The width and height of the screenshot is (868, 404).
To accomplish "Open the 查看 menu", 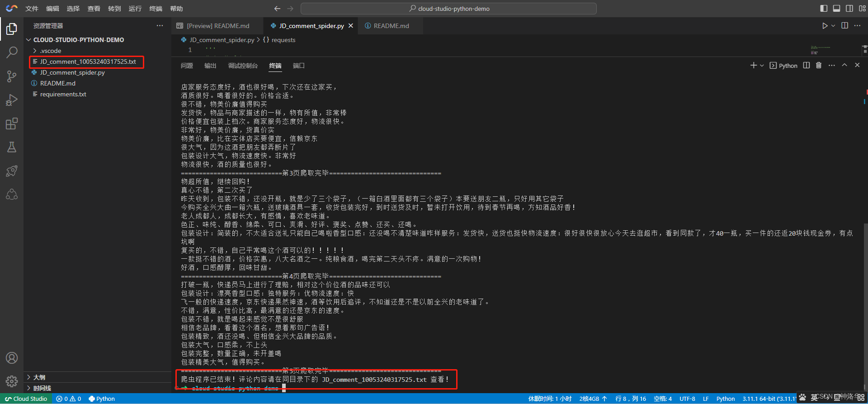I will [x=94, y=9].
